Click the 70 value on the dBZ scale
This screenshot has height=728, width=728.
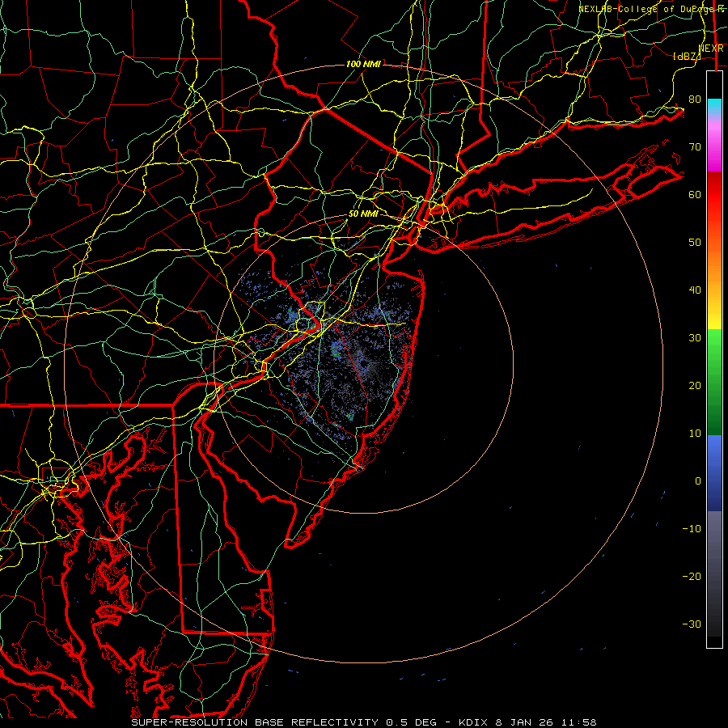point(695,147)
